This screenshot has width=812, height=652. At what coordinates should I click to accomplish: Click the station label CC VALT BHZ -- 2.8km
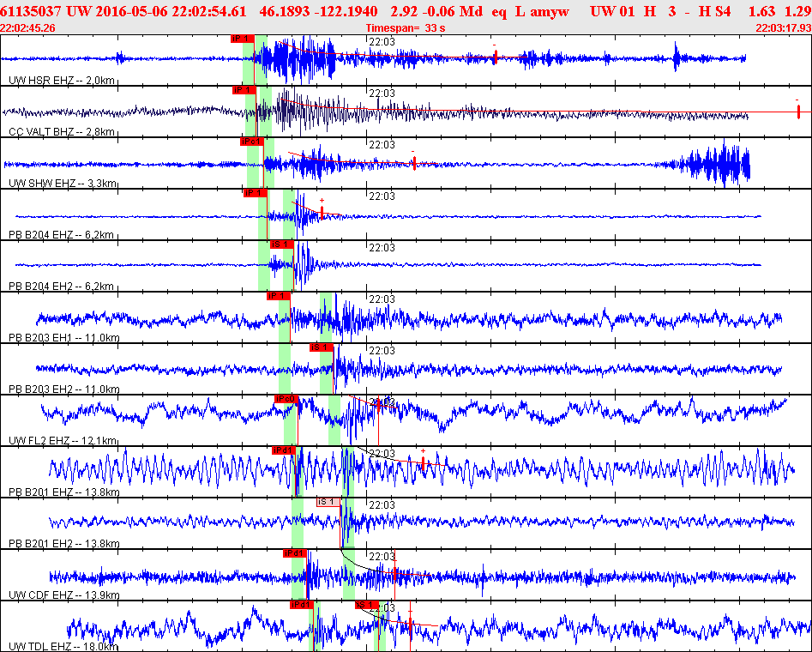[x=62, y=131]
